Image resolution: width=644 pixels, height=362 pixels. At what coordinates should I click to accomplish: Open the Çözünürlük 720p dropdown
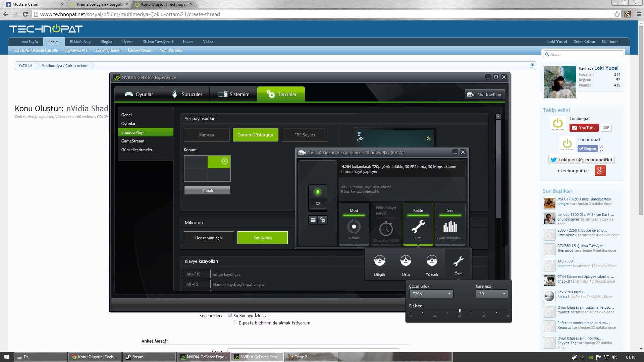click(x=431, y=294)
